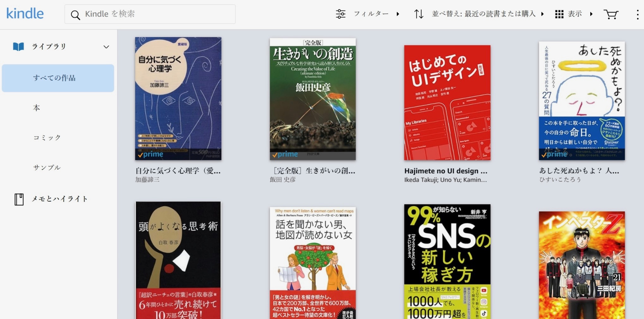Click the Kindle logo
The image size is (644, 319).
25,14
